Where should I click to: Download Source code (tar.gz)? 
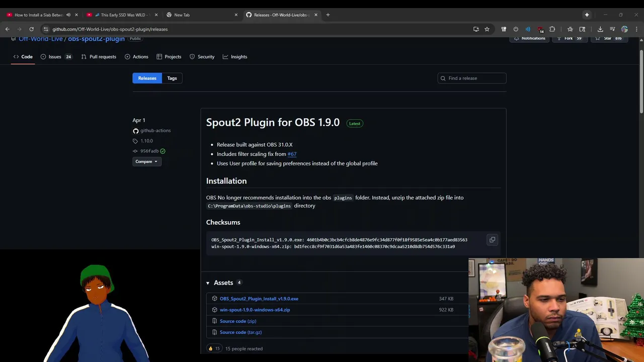pos(240,332)
